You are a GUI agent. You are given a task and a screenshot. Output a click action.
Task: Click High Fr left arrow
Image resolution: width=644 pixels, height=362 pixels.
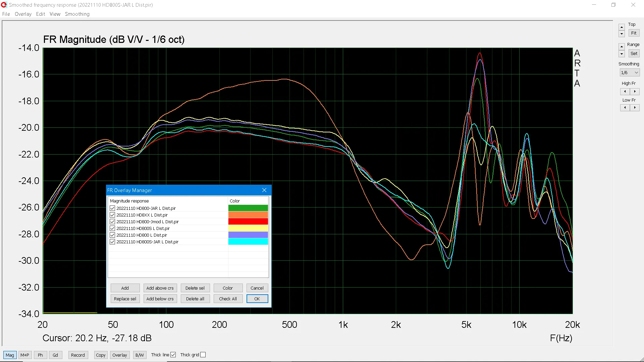[x=625, y=92]
